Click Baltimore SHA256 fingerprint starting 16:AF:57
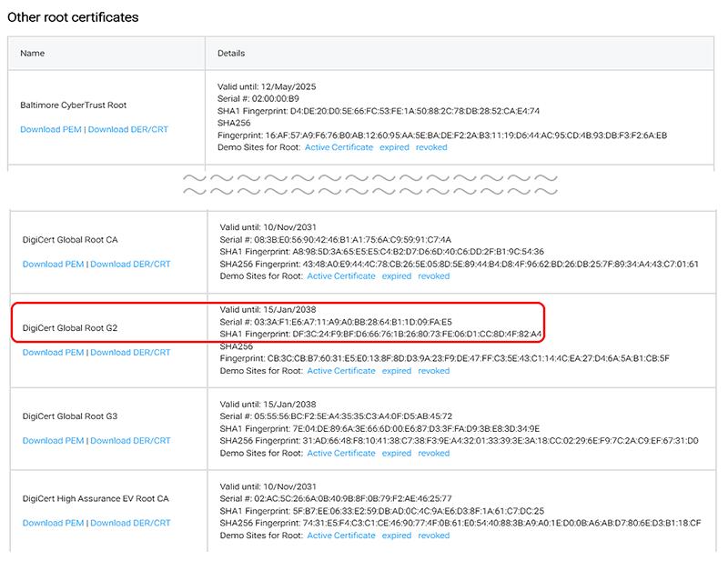This screenshot has width=728, height=561. (442, 135)
